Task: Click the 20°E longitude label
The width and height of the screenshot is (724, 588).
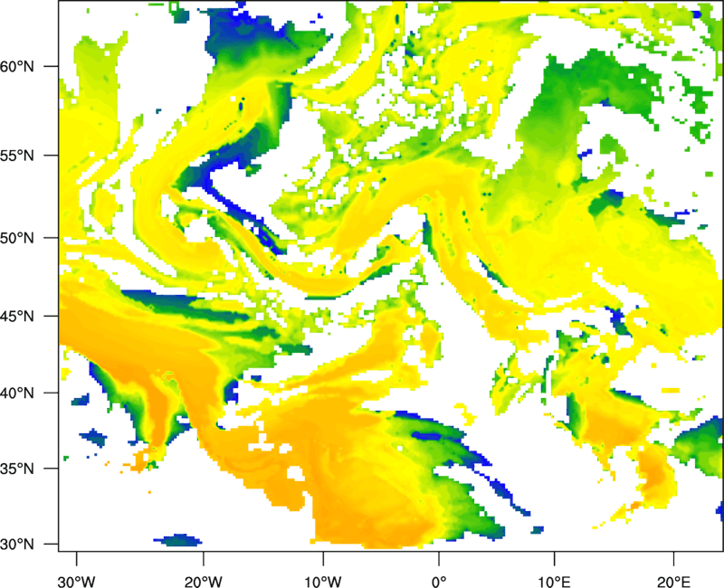Action: (x=673, y=582)
